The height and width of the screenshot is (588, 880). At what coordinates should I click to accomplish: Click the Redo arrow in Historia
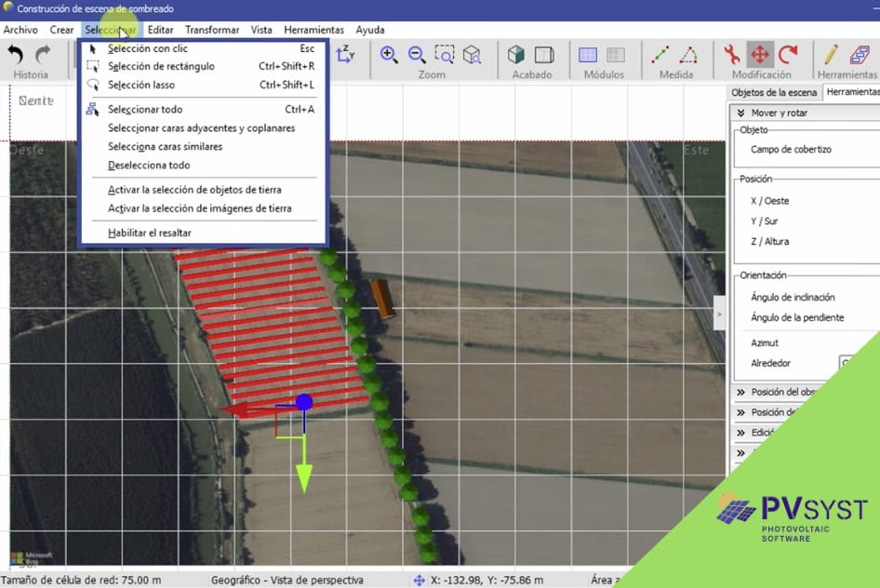[x=43, y=55]
